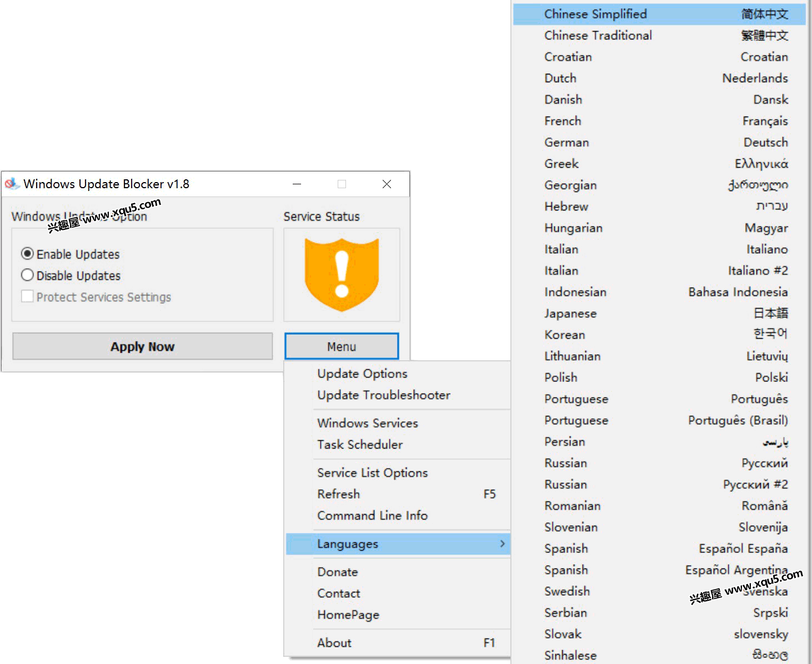Select Korean language

tap(659, 335)
